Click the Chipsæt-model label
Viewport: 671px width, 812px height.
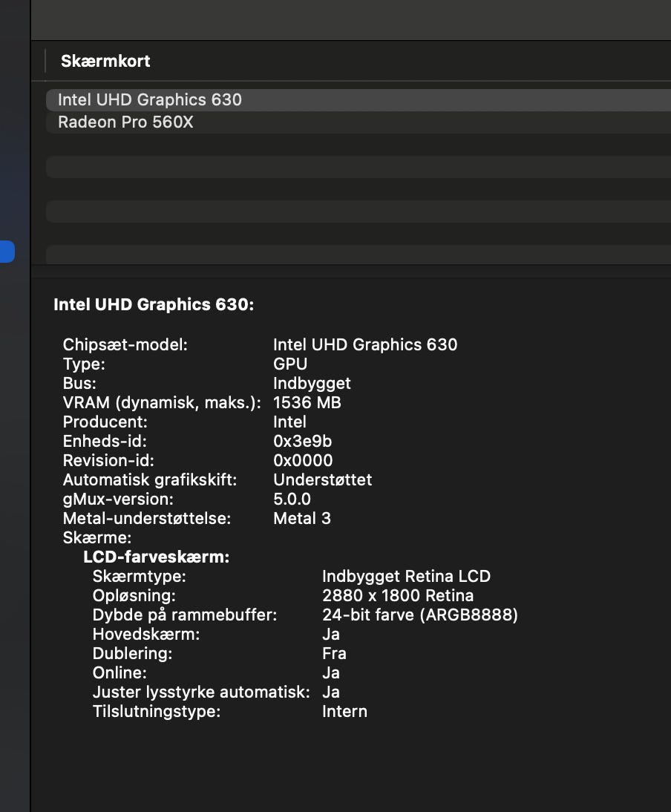coord(125,344)
